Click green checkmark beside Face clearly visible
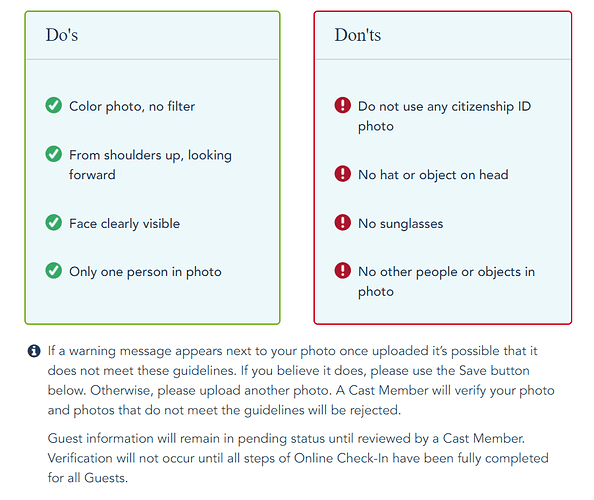Screen dimensions: 594x500 [53, 223]
